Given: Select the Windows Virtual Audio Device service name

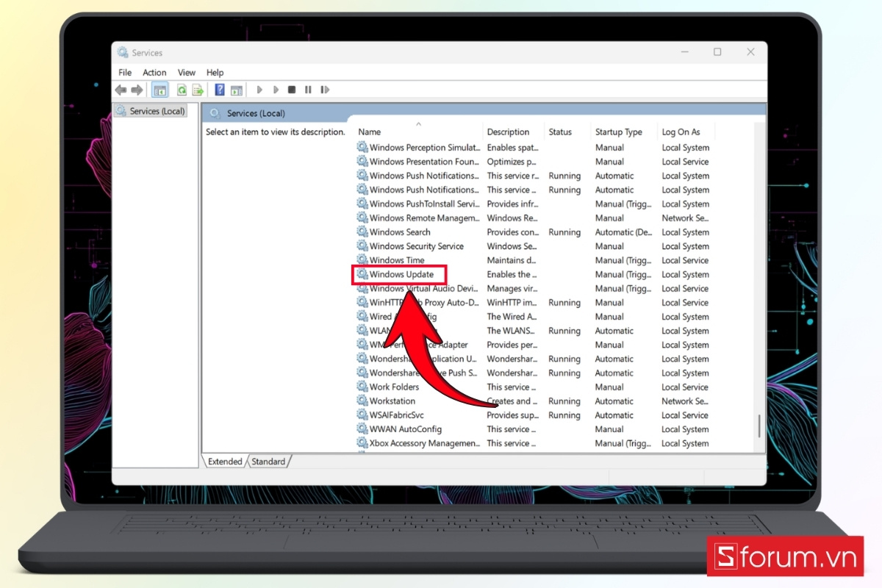Looking at the screenshot, I should click(425, 289).
